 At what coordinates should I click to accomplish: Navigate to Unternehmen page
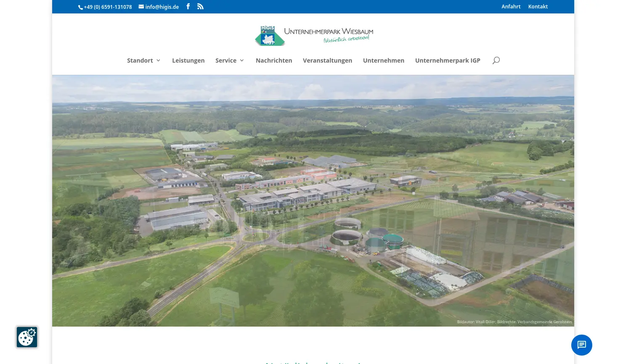(x=384, y=61)
